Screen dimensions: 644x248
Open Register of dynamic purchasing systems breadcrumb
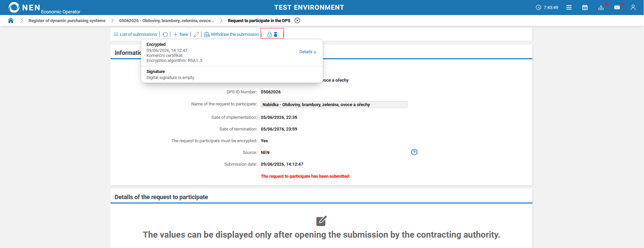(x=67, y=20)
